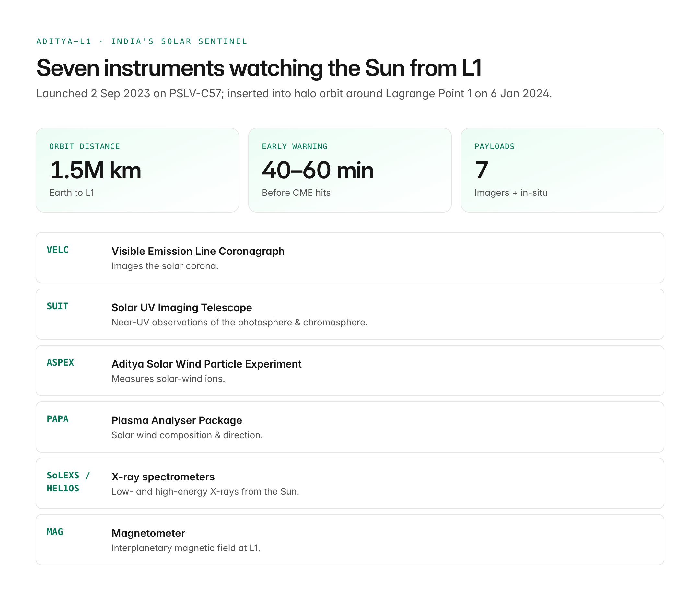Viewport: 700px width, 601px height.
Task: Click the 'EARLY WARNING' label
Action: pos(295,147)
